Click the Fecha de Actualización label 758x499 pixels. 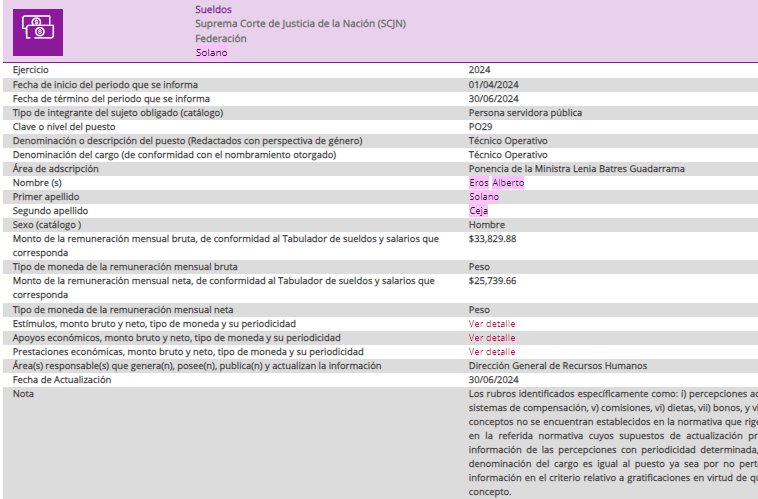pyautogui.click(x=61, y=380)
